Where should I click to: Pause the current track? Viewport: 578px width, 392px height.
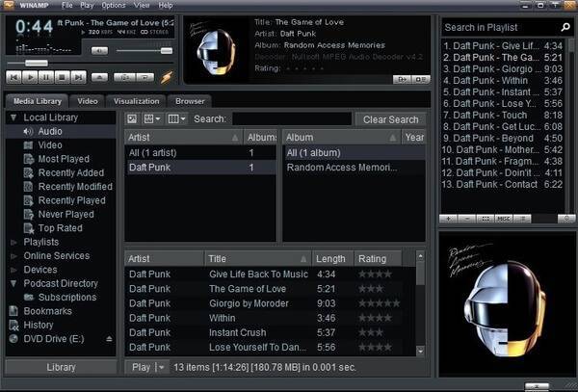(x=45, y=76)
